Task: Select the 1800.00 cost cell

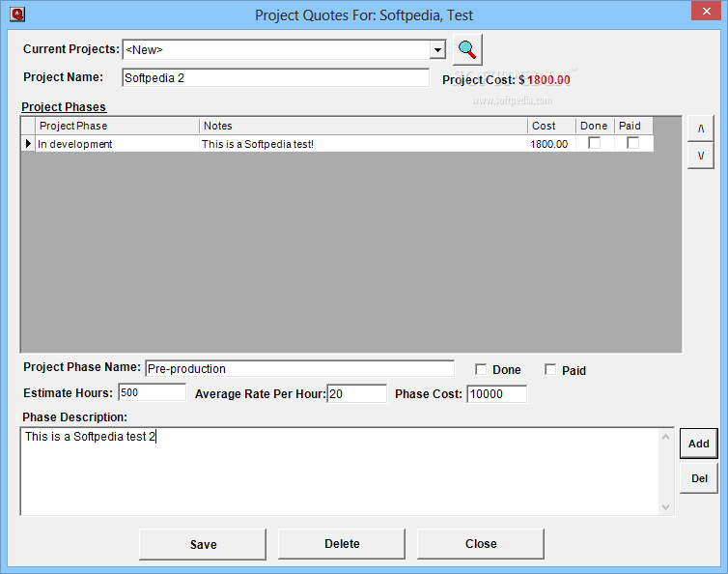Action: 551,144
